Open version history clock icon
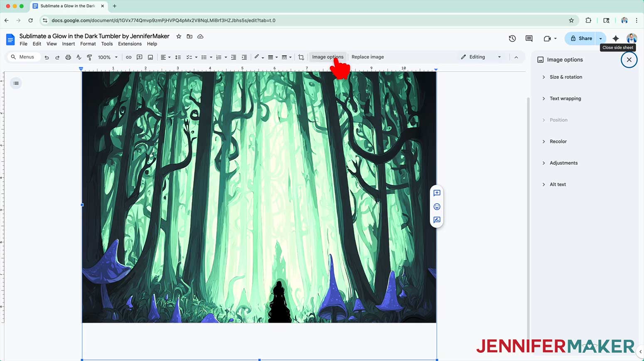Image resolution: width=644 pixels, height=361 pixels. (x=512, y=39)
